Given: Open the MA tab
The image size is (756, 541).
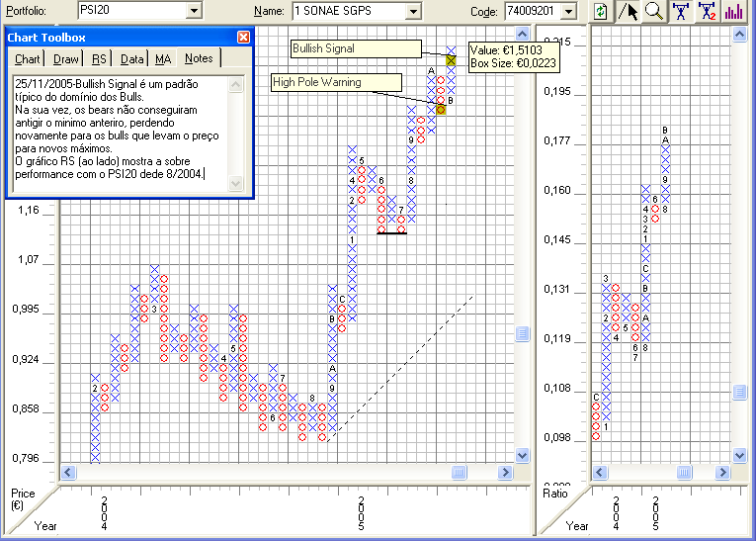Looking at the screenshot, I should pos(163,59).
